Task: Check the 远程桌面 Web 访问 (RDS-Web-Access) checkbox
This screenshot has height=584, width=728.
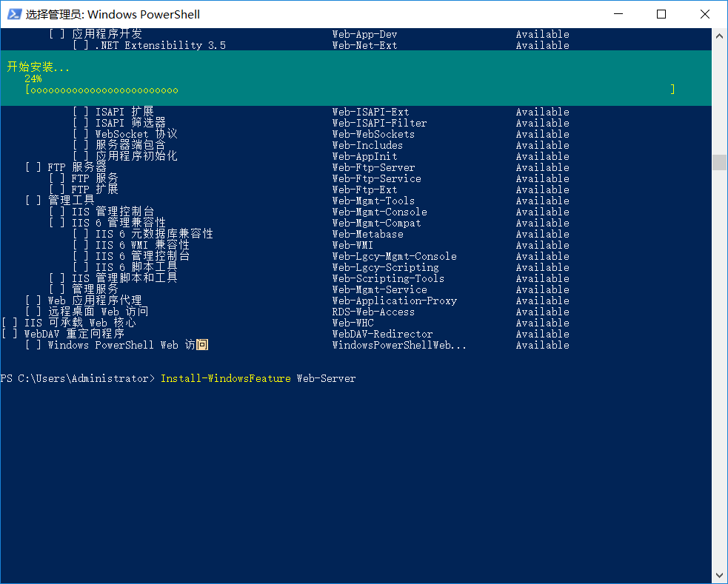Action: pyautogui.click(x=32, y=312)
